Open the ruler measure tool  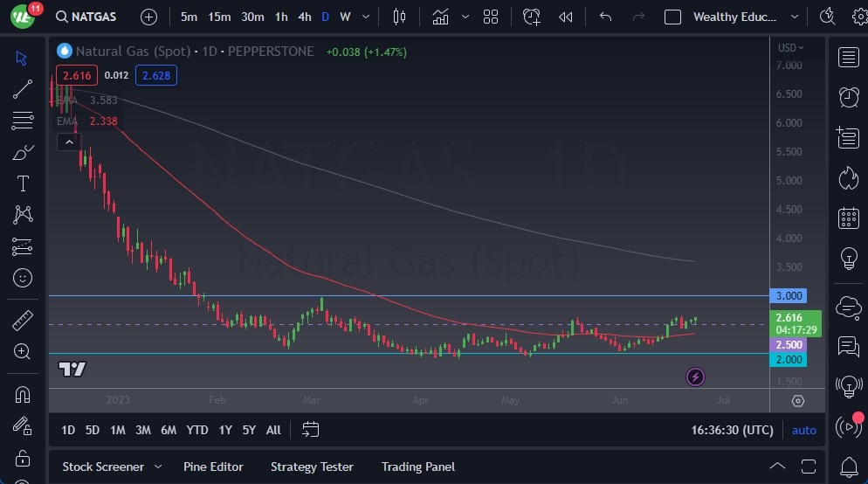click(23, 321)
